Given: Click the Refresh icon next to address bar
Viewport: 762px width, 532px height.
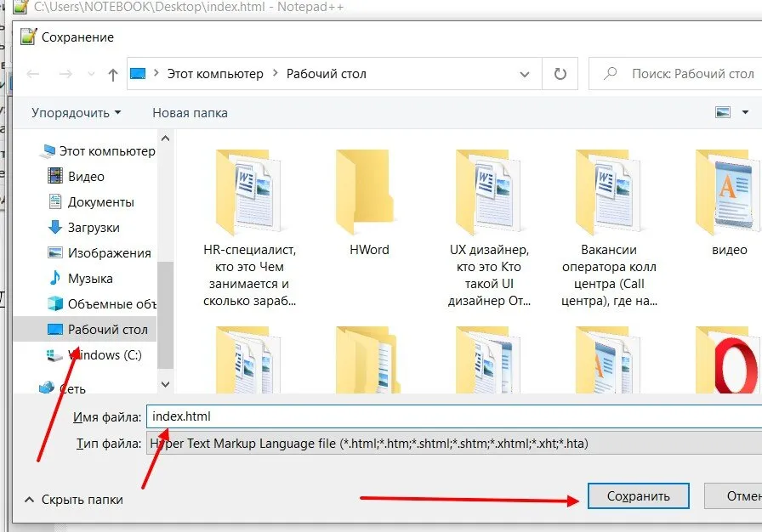Looking at the screenshot, I should [x=560, y=74].
